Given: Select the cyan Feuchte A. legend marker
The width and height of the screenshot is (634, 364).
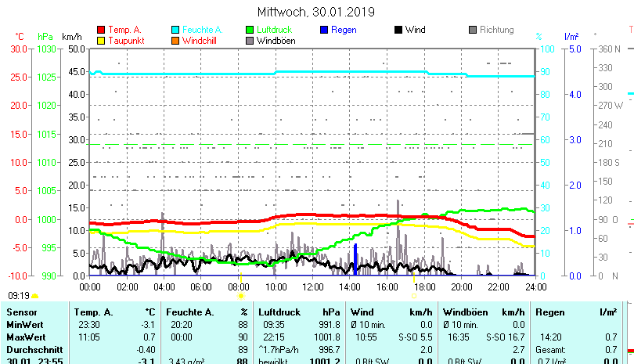Looking at the screenshot, I should pos(175,31).
